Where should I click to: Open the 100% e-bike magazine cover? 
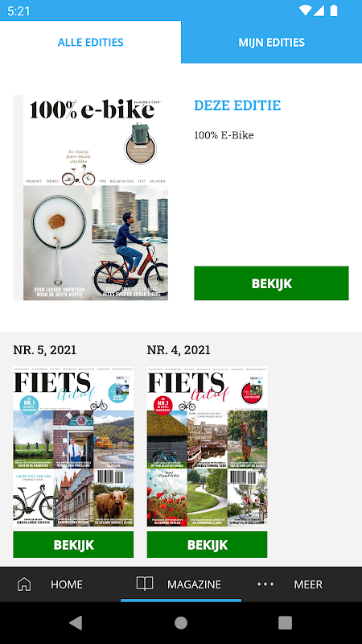91,197
